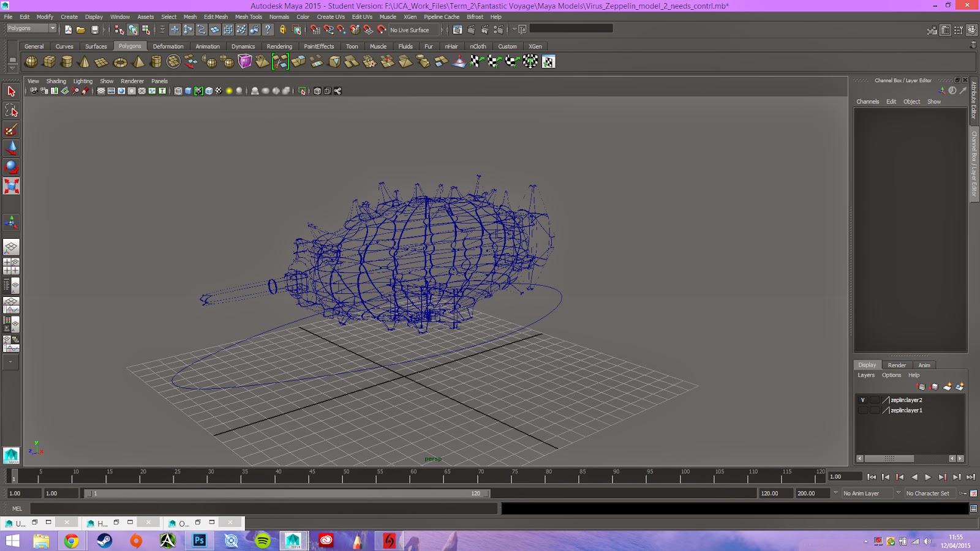This screenshot has height=551, width=980.
Task: Play the animation forwards
Action: click(x=928, y=477)
